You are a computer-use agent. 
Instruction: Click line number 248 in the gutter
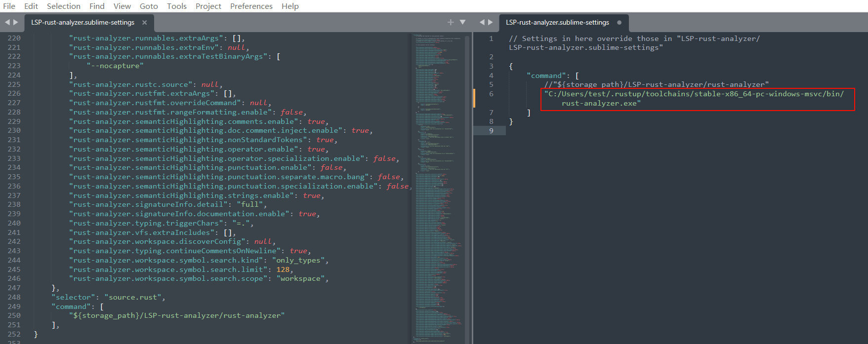14,297
